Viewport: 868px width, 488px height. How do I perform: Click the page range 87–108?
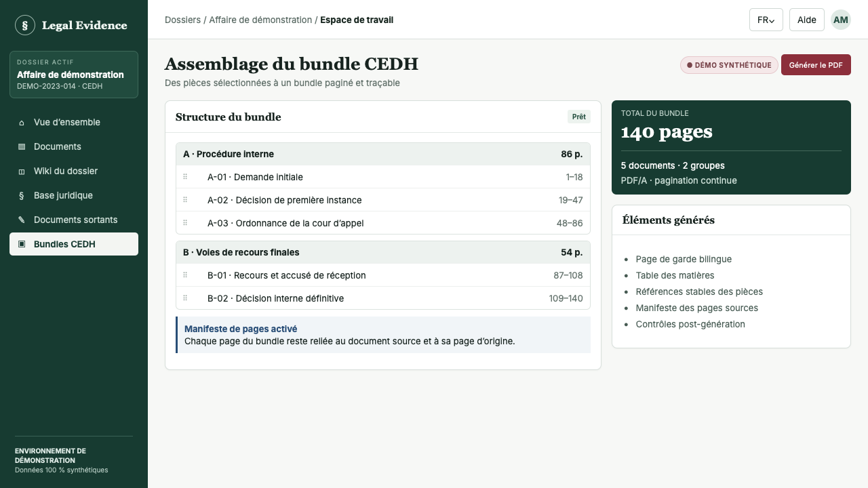(568, 275)
